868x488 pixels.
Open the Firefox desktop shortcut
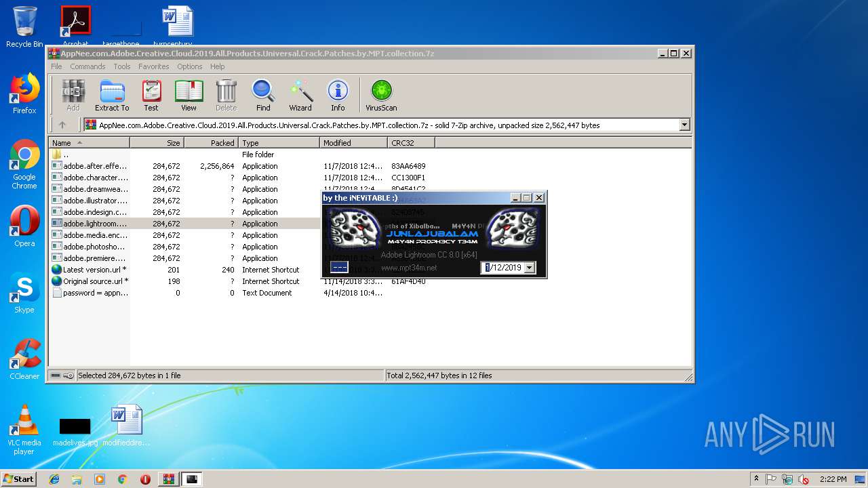tap(24, 94)
